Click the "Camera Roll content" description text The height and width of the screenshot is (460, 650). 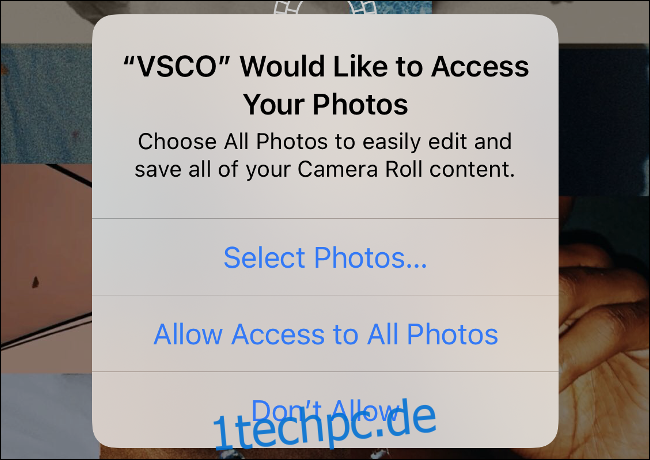[x=406, y=169]
